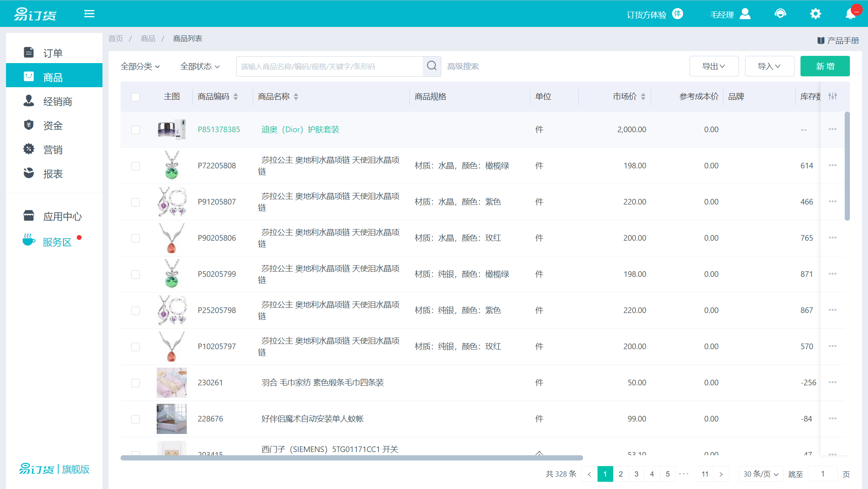868x489 pixels.
Task: Go to previous page arrow
Action: point(590,474)
